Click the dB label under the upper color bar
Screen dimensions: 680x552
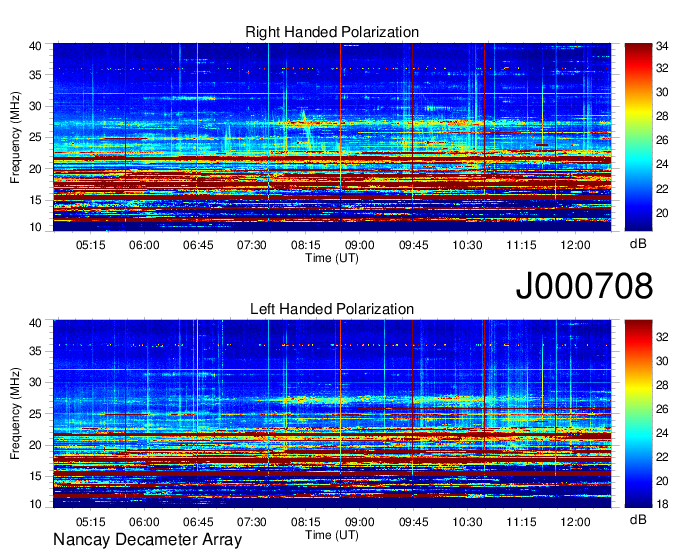pyautogui.click(x=638, y=244)
